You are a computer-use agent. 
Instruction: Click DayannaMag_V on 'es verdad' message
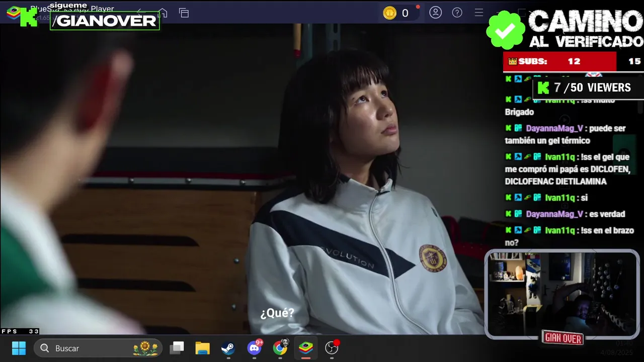[x=554, y=214]
